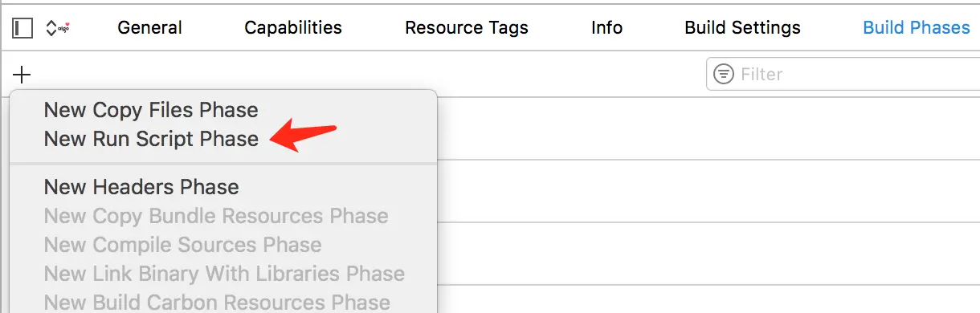Open the target selector up-down chevrons
Screen dimensions: 980x313
(x=51, y=28)
